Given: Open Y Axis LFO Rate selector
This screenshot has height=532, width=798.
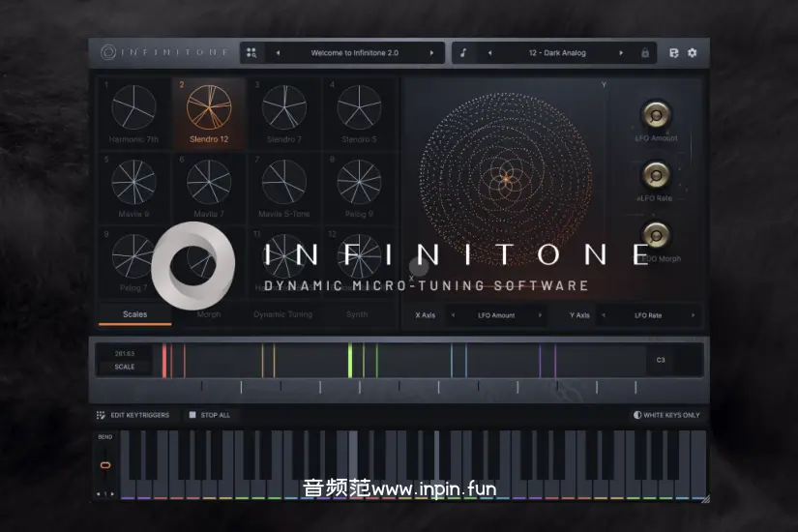Looking at the screenshot, I should [648, 315].
